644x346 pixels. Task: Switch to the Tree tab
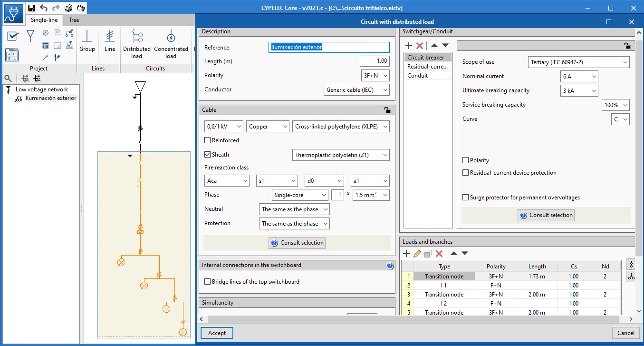74,20
